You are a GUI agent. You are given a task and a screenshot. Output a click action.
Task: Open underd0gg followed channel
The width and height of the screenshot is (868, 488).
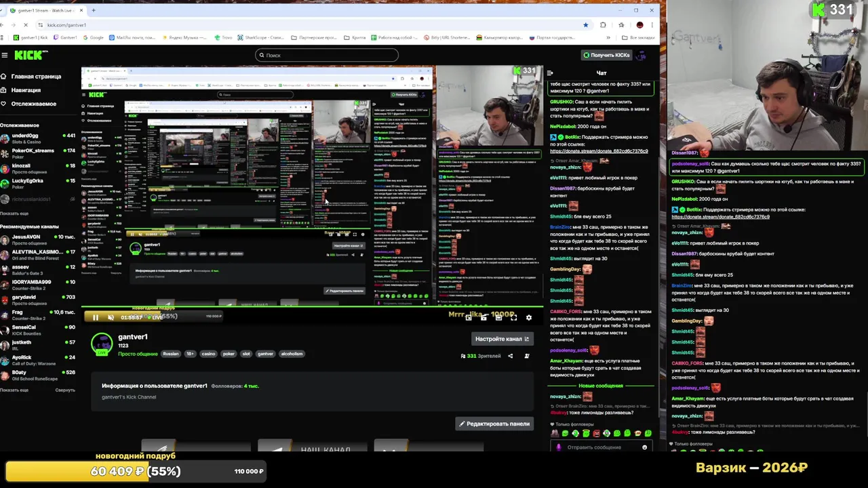[38, 138]
